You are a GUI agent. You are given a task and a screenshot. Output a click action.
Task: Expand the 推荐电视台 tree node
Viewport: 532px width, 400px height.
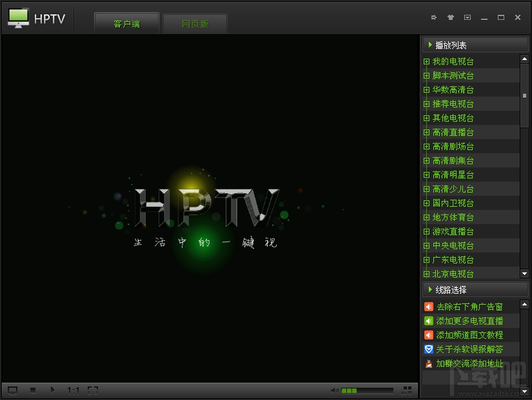tap(426, 104)
